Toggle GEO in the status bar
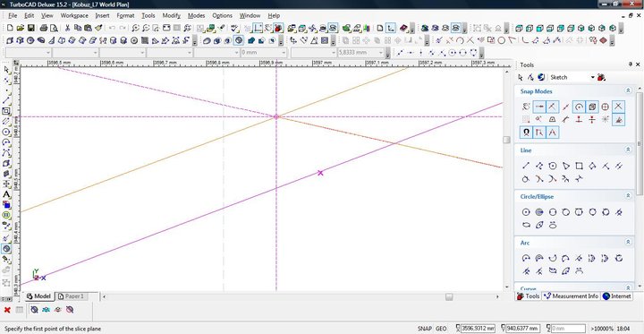This screenshot has height=334, width=644. click(441, 329)
